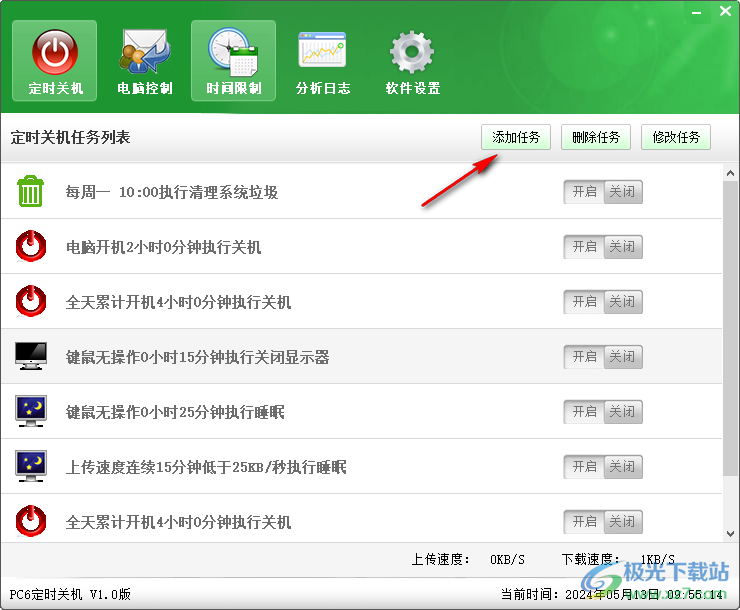Select row 每周一 10:00执行清理系统垃圾
This screenshot has width=740, height=610.
(362, 191)
